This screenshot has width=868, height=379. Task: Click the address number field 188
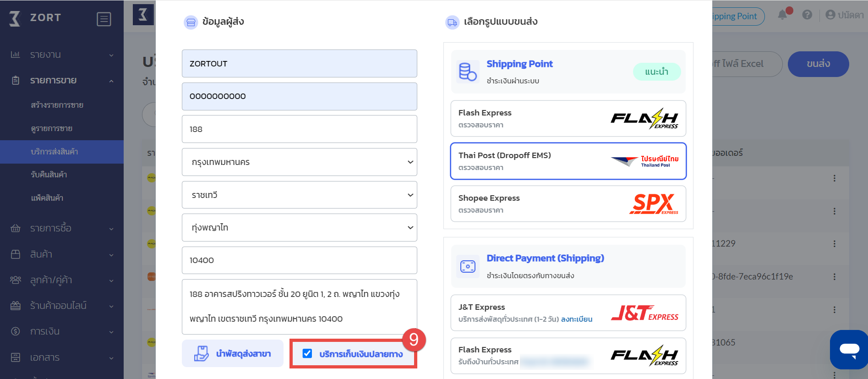300,129
